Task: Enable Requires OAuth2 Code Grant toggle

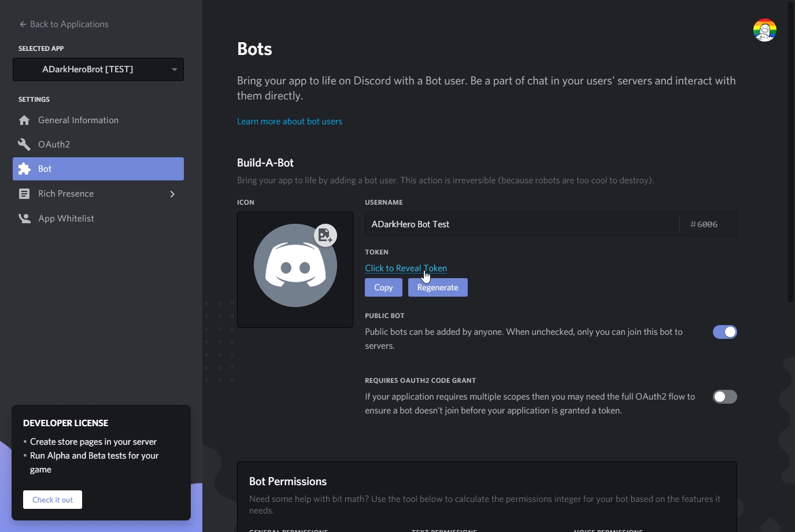Action: tap(725, 397)
